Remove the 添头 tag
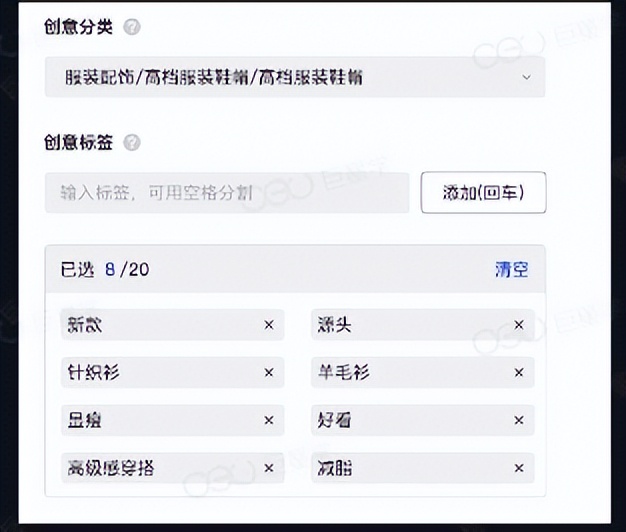The image size is (626, 532). pos(519,325)
